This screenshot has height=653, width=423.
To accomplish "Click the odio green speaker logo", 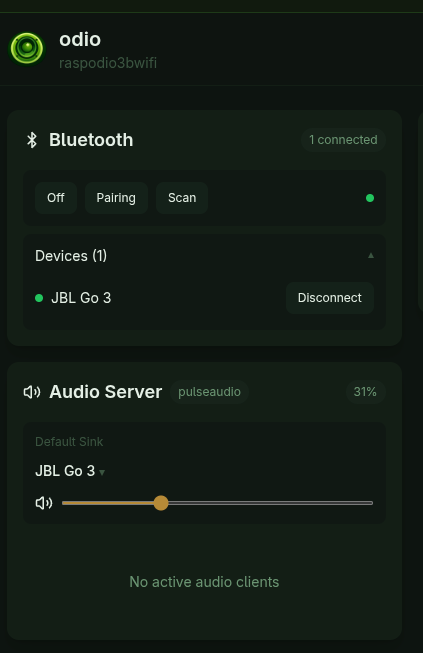I will [x=27, y=48].
